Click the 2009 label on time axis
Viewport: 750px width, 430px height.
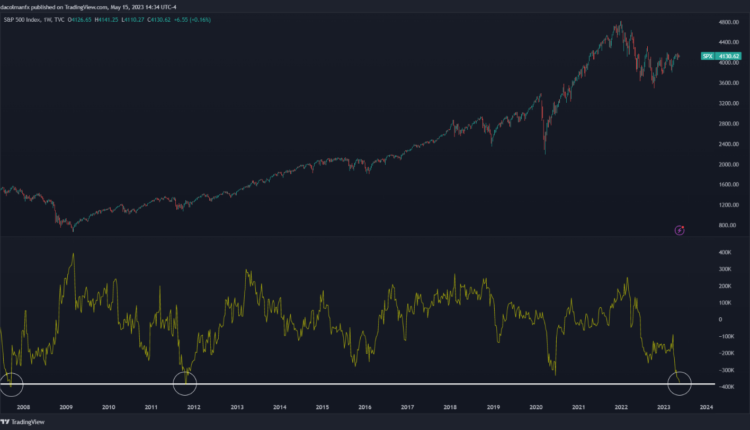[x=66, y=408]
